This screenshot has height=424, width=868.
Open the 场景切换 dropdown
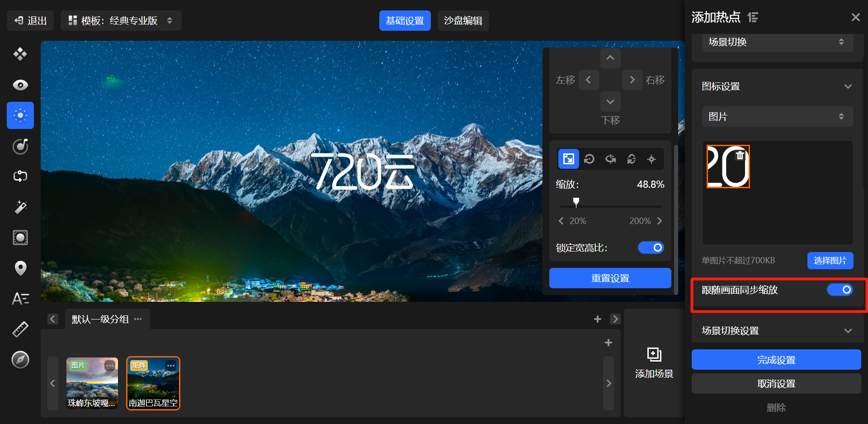(x=777, y=42)
